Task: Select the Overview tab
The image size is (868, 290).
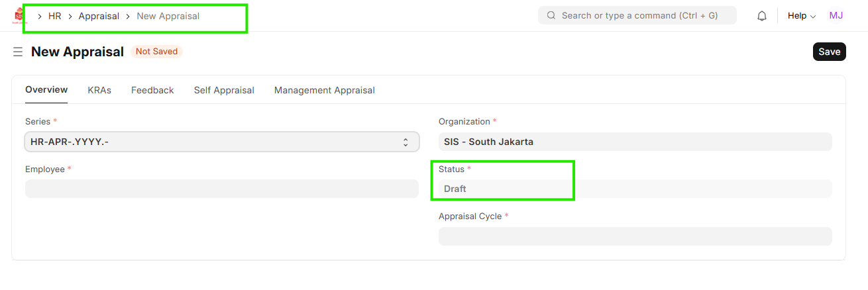Action: (46, 90)
